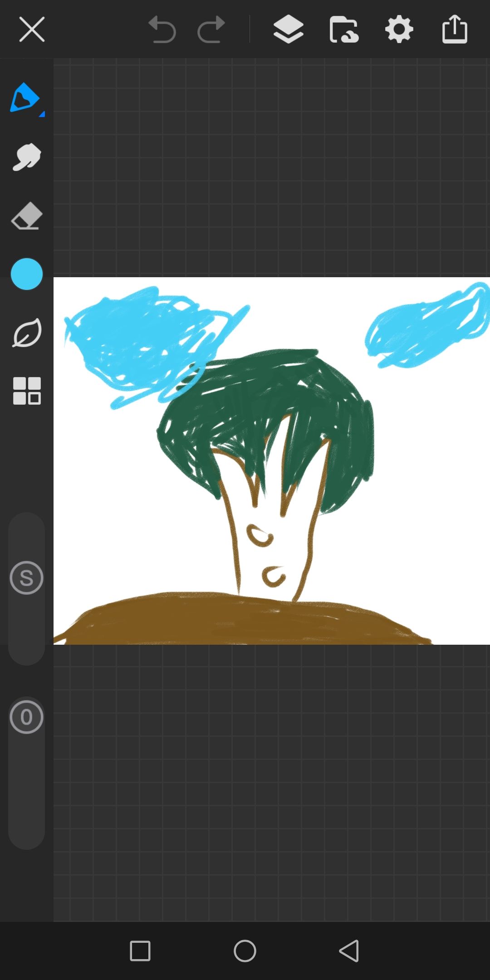This screenshot has width=490, height=980.
Task: Close the drawing with the X icon
Action: click(x=32, y=29)
